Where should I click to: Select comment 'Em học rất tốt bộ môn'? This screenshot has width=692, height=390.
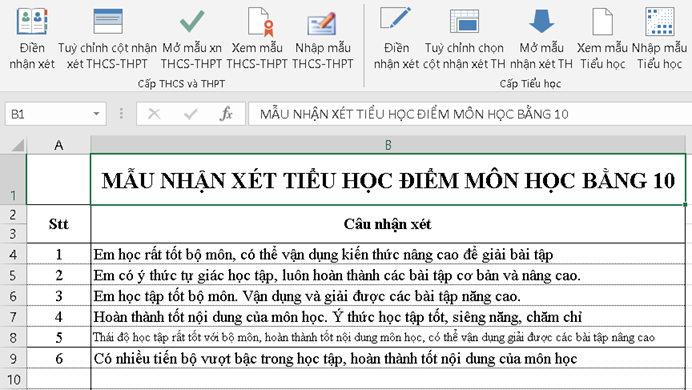[388, 254]
